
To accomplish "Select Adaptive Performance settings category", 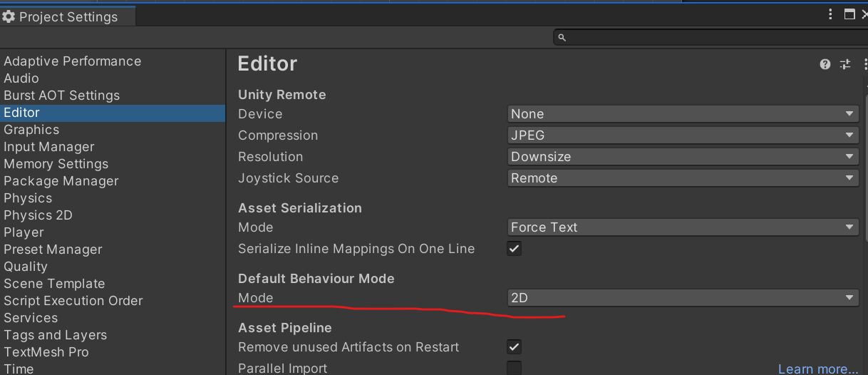I will click(x=113, y=61).
